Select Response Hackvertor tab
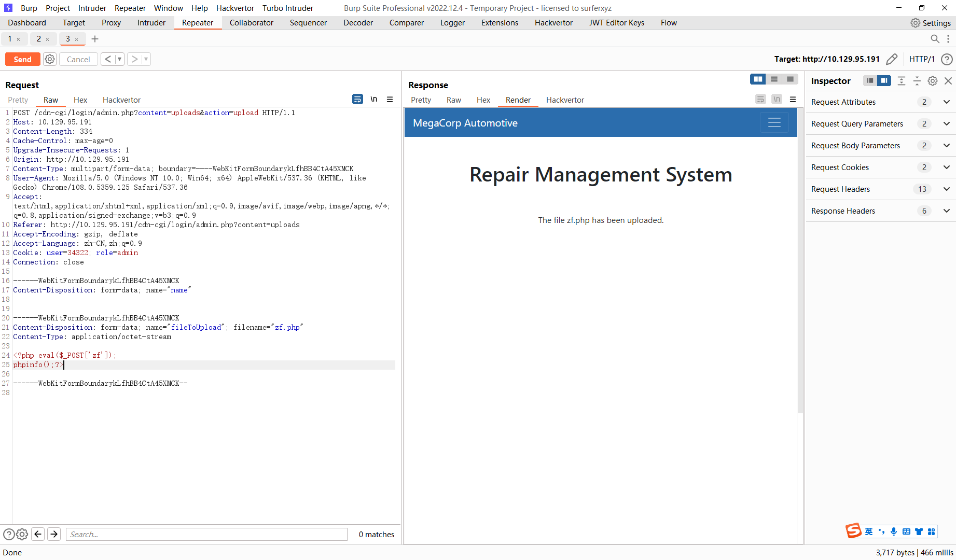The height and width of the screenshot is (560, 956). point(565,100)
